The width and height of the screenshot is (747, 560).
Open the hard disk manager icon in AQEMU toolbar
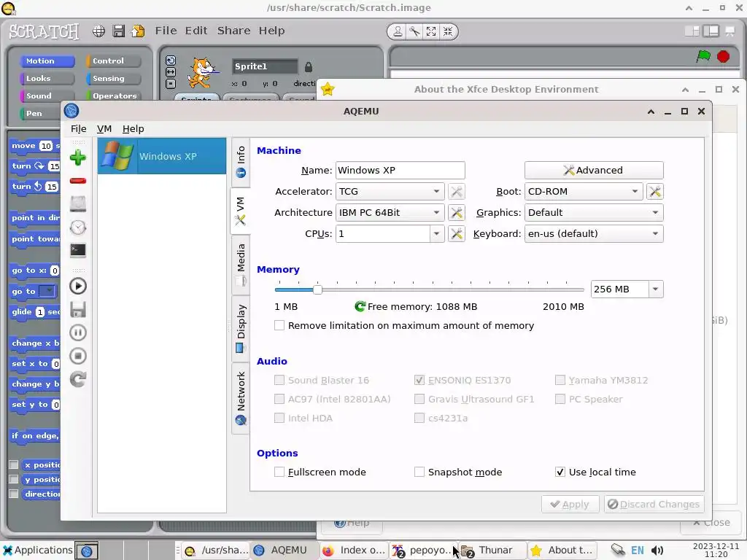(x=77, y=204)
